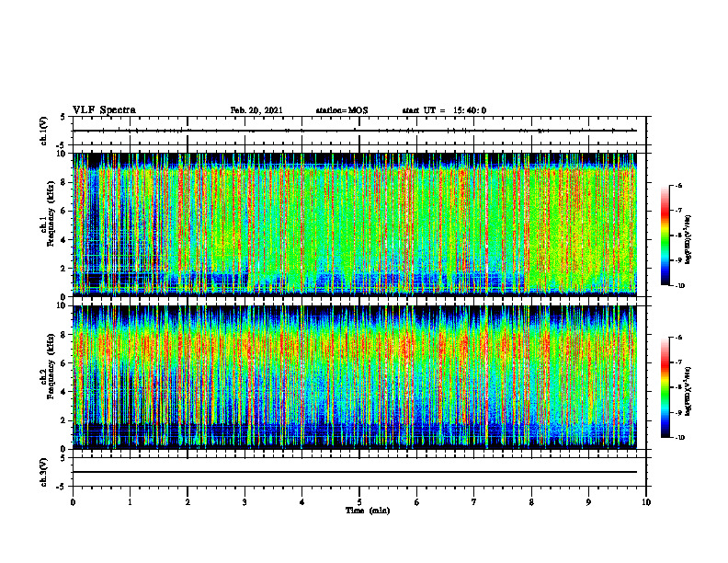Screen dimensions: 728x563
Task: Click the "-8" label on ch.1 color bar
Action: 679,236
